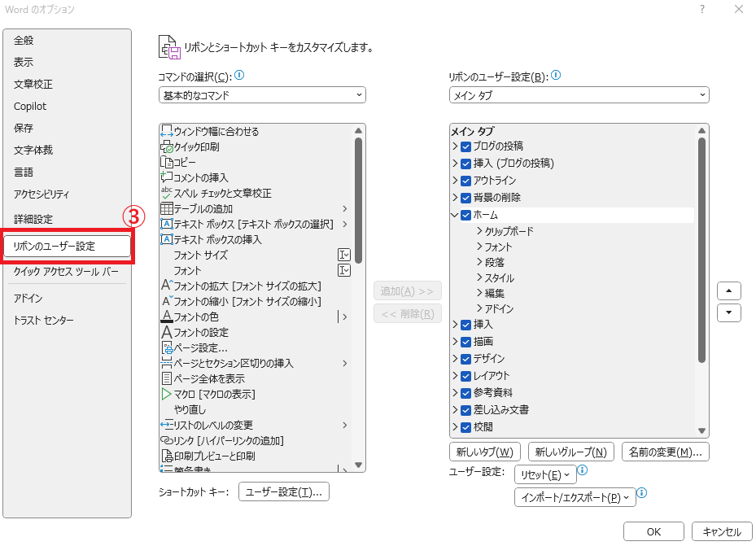The width and height of the screenshot is (756, 546).
Task: Select the フォントの設定 icon
Action: click(x=166, y=332)
